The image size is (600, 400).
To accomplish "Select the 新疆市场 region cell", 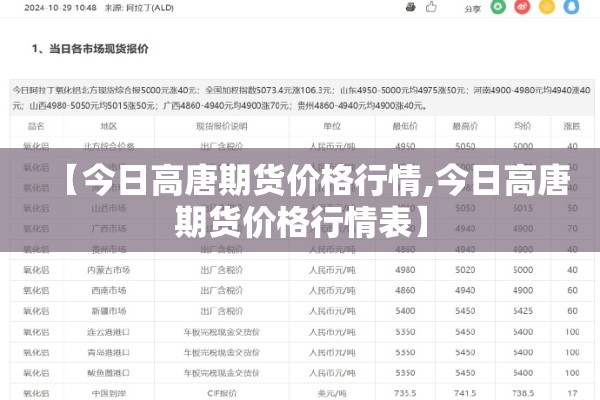I will coord(109,311).
